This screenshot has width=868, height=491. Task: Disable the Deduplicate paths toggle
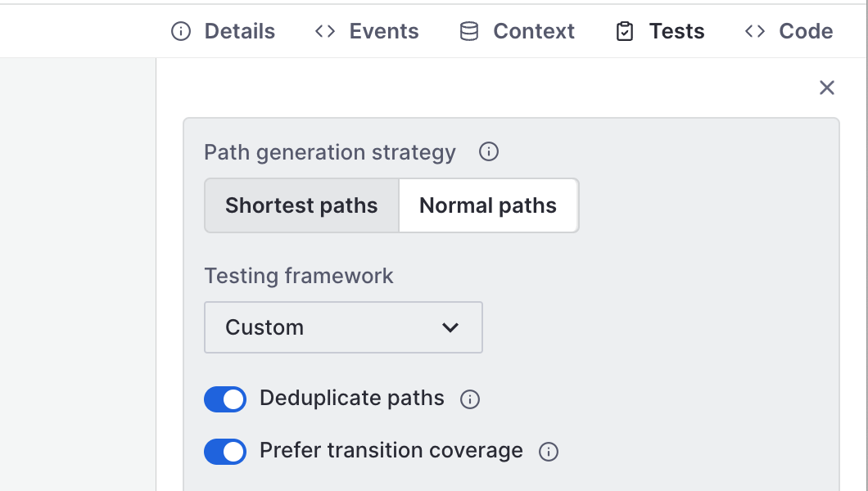point(225,399)
